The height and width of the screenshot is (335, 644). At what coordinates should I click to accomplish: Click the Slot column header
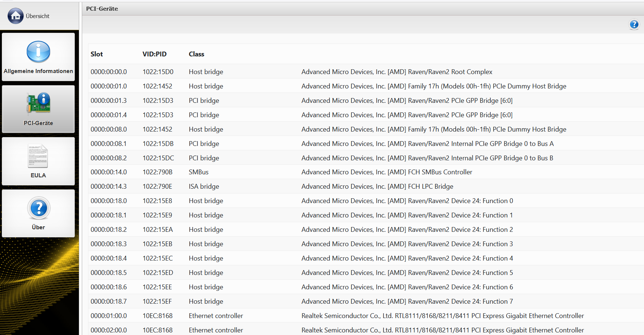97,54
